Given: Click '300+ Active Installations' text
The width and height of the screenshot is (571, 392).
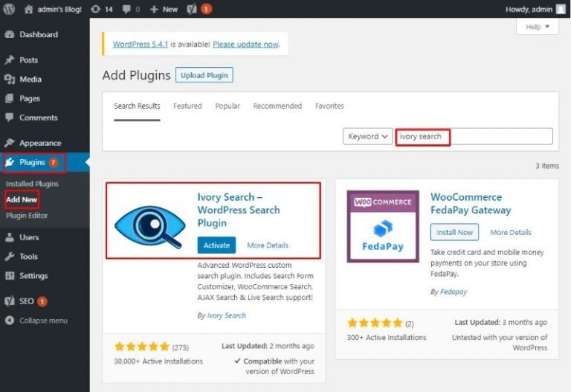Looking at the screenshot, I should (387, 338).
